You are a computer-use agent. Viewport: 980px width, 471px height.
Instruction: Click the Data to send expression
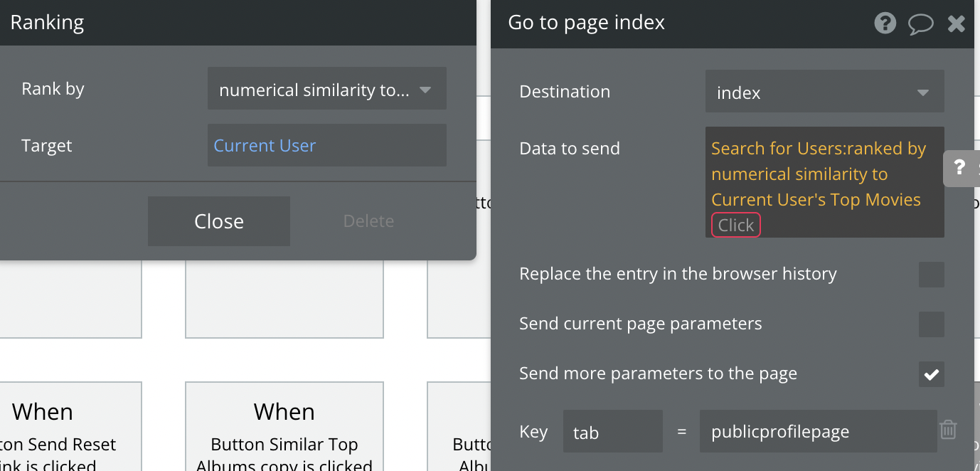(818, 174)
